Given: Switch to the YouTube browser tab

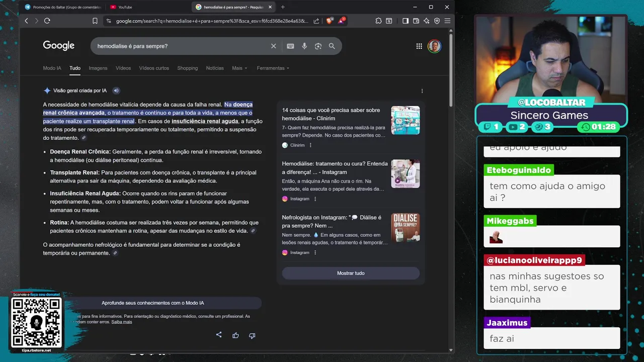Looking at the screenshot, I should pyautogui.click(x=146, y=7).
